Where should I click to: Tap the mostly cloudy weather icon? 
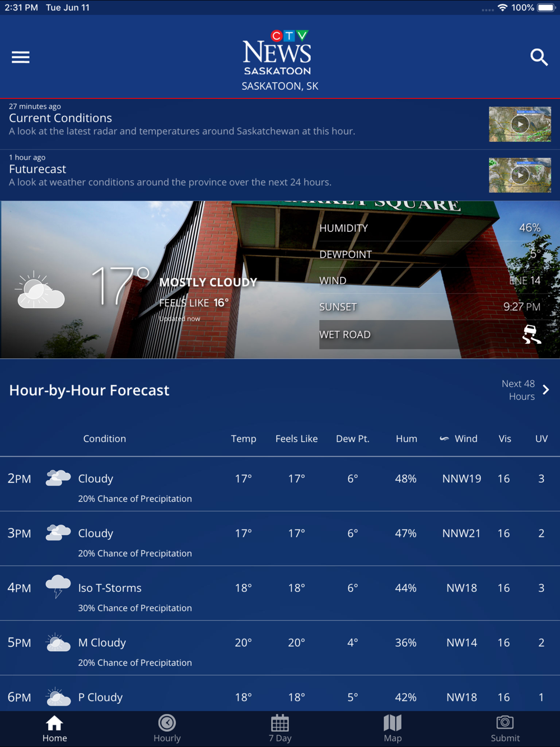[x=40, y=290]
